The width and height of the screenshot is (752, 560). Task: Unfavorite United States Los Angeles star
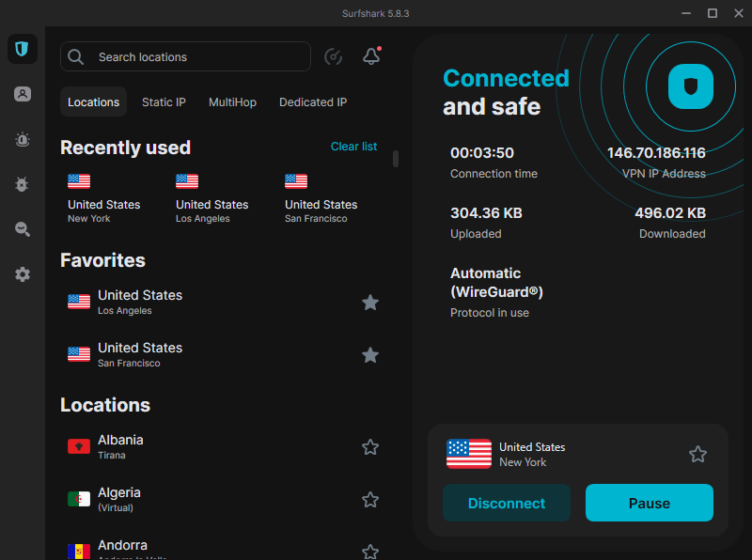point(370,303)
